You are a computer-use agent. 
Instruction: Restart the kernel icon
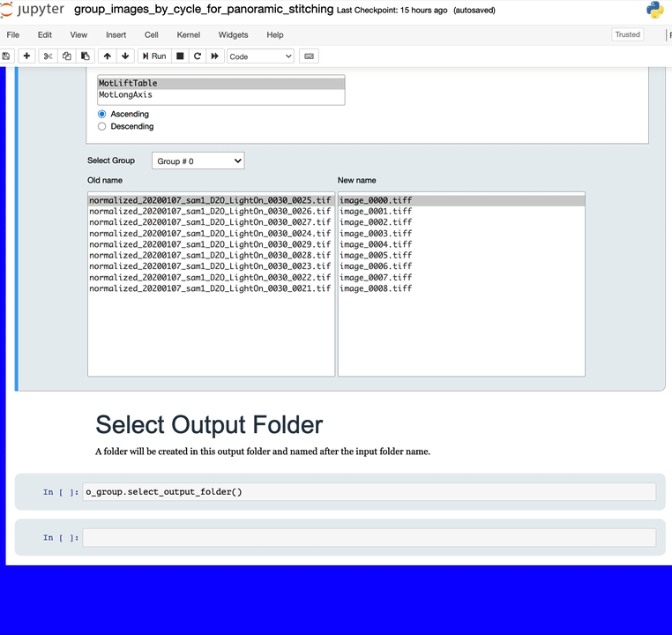[198, 56]
